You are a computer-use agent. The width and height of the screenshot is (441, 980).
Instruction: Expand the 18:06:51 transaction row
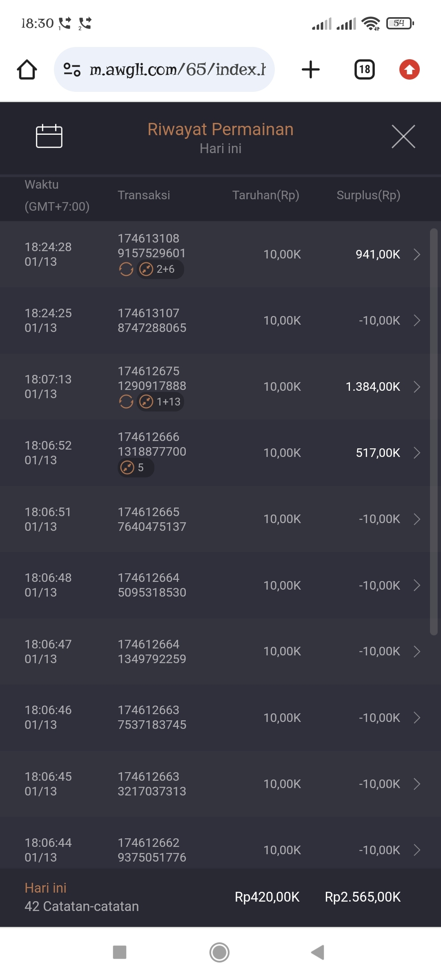point(416,519)
